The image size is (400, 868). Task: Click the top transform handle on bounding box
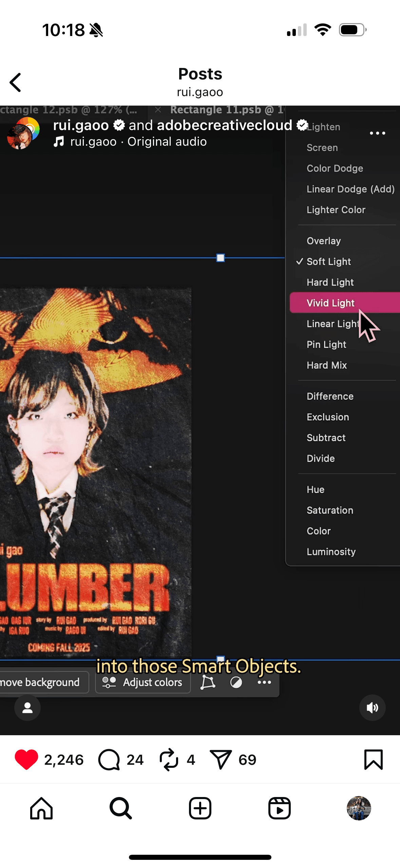(x=221, y=258)
